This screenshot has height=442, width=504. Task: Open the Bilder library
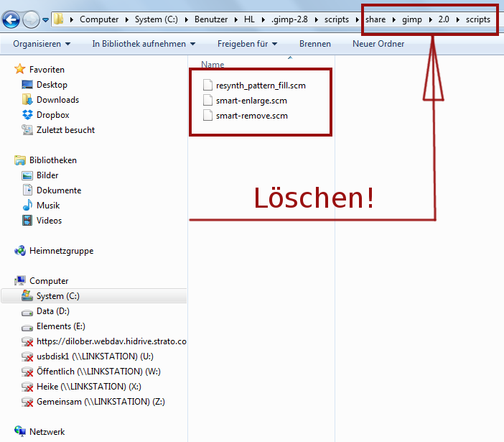pos(47,175)
